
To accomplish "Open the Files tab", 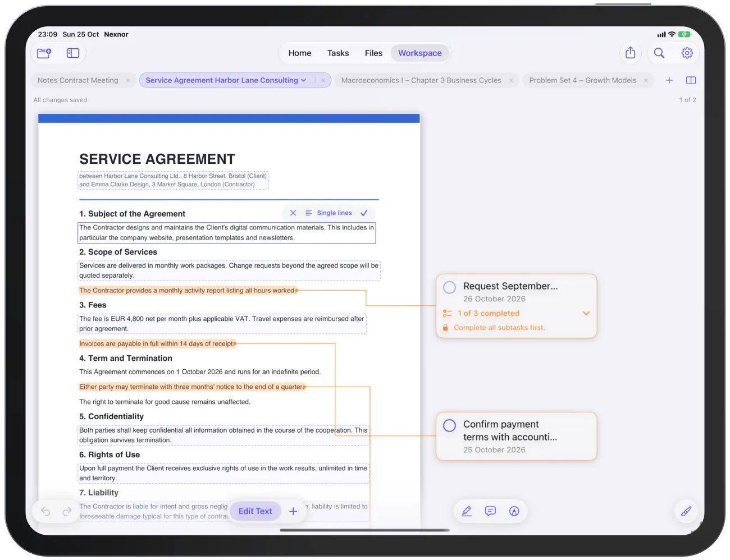I will tap(373, 53).
